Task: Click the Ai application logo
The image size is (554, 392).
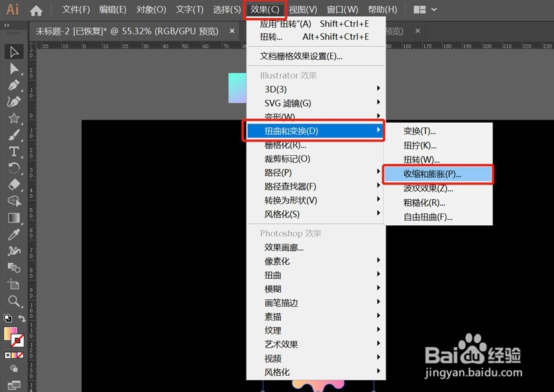Action: click(x=13, y=10)
